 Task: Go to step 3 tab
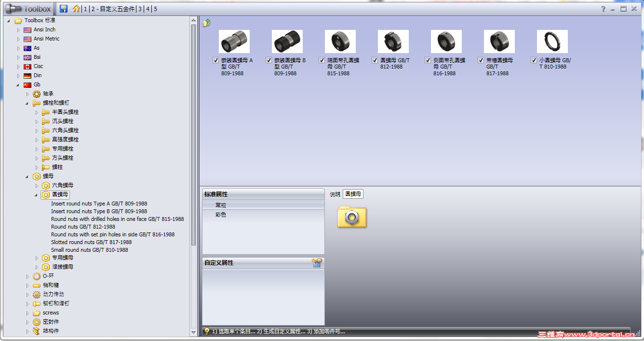(x=140, y=9)
